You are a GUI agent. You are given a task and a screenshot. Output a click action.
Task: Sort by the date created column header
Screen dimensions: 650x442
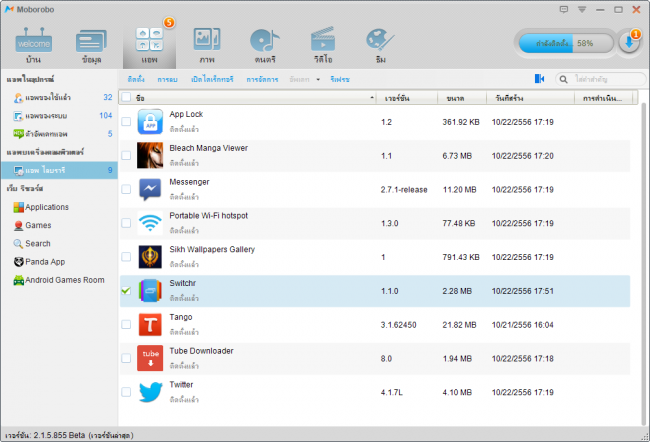pos(530,98)
